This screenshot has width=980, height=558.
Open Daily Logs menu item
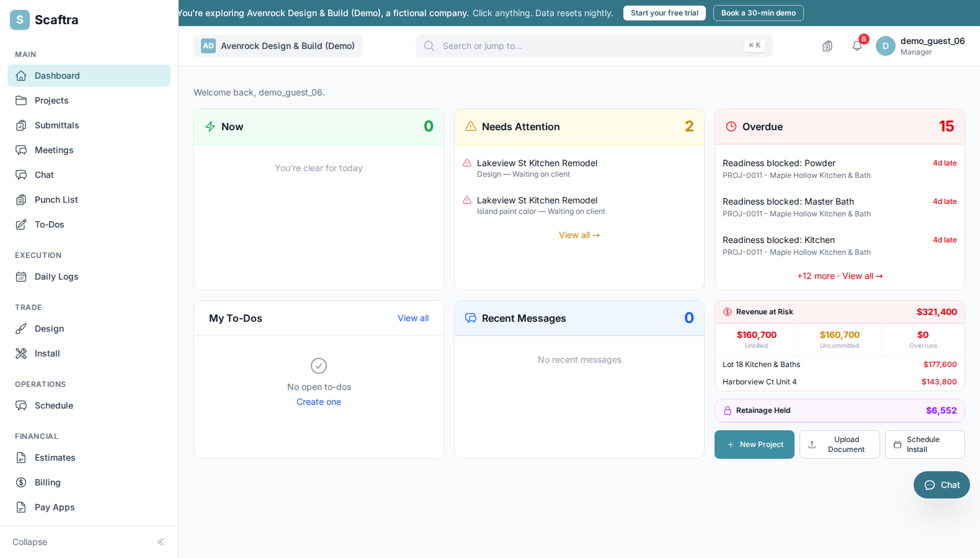(x=89, y=277)
